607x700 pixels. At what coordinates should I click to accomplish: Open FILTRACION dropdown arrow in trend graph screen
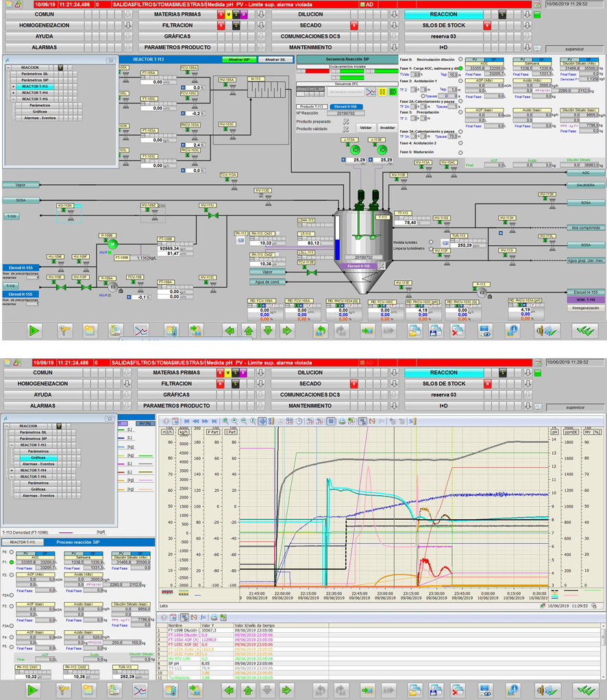261,384
